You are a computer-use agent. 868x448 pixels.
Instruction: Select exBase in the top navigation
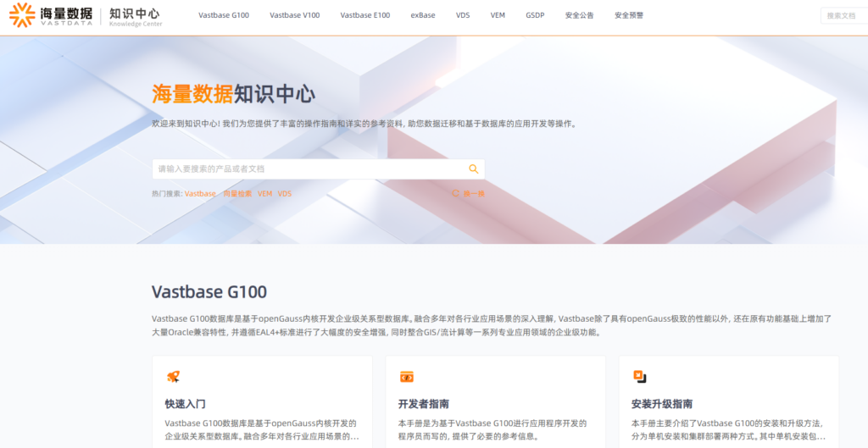tap(423, 15)
